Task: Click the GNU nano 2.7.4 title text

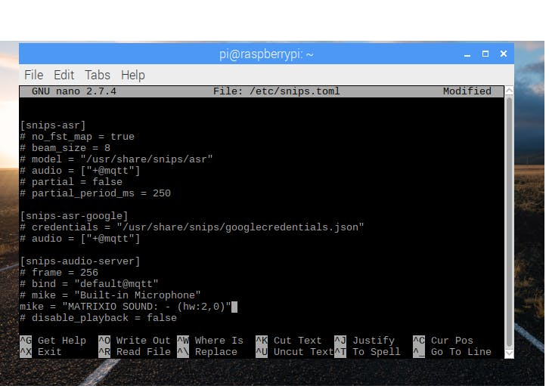Action: point(74,91)
